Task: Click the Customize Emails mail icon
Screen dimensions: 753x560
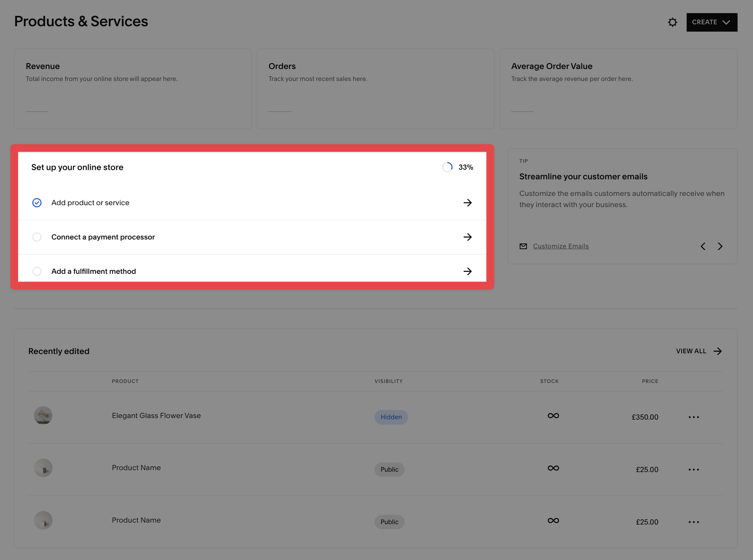Action: pyautogui.click(x=523, y=246)
